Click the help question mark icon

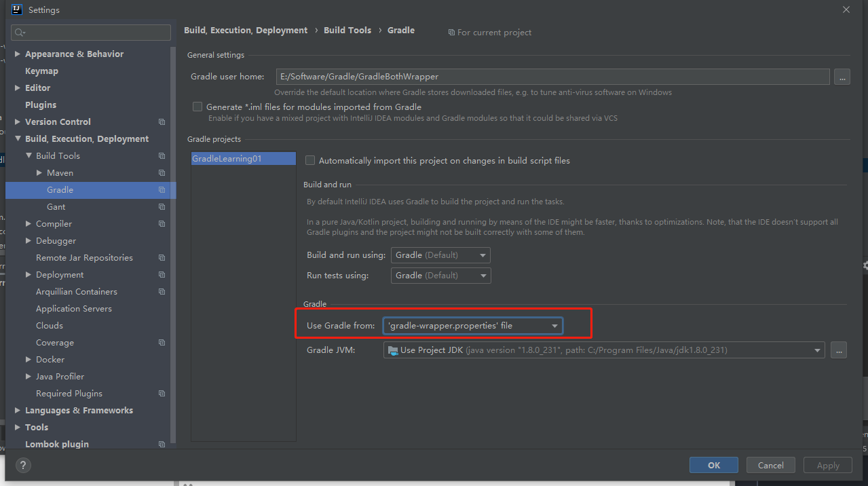pos(23,465)
